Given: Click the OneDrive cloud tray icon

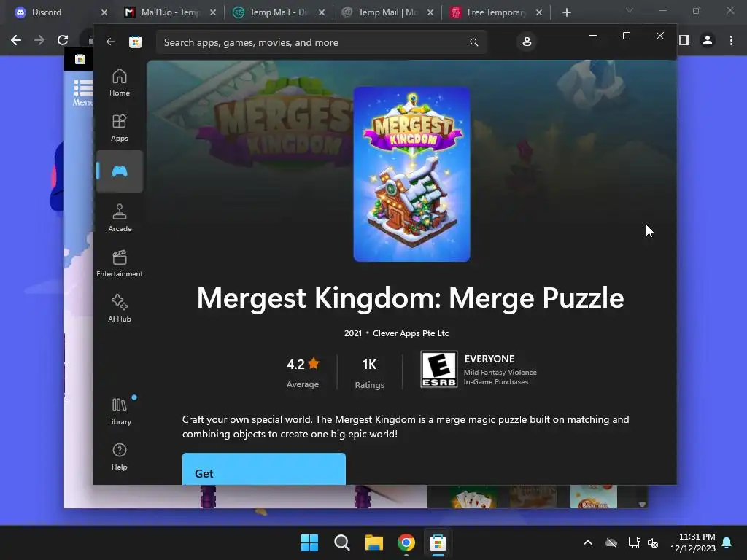Looking at the screenshot, I should (x=611, y=542).
